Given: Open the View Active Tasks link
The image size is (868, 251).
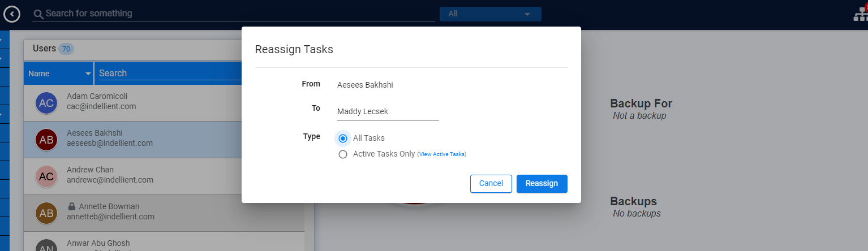Looking at the screenshot, I should (x=441, y=154).
